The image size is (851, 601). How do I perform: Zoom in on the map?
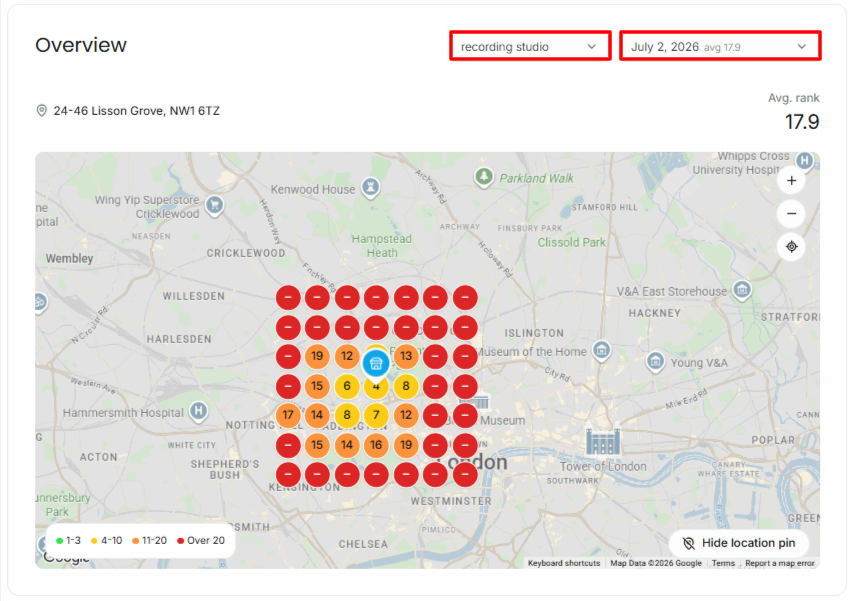[791, 181]
